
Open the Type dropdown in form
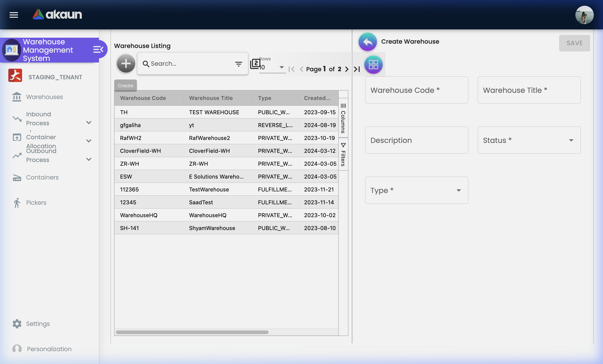(416, 190)
